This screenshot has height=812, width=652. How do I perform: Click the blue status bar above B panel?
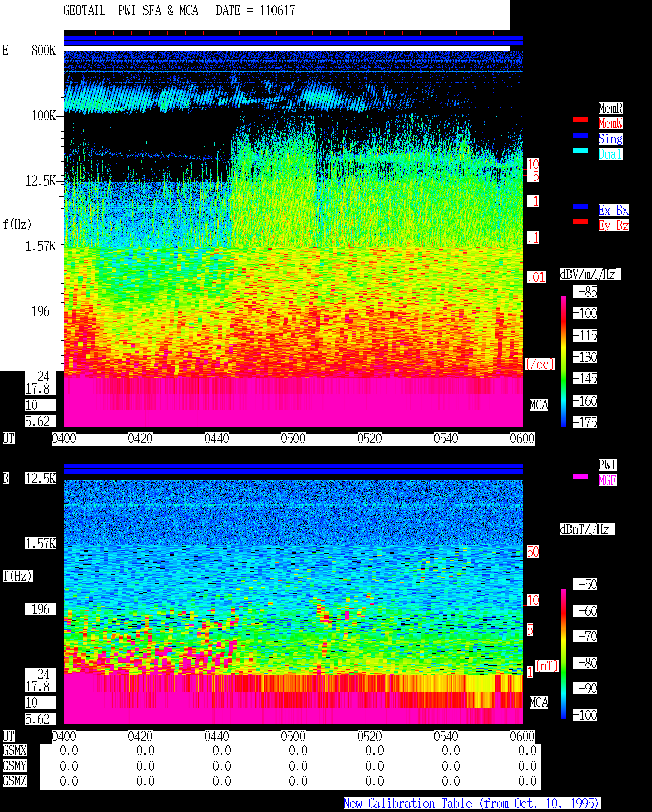293,469
